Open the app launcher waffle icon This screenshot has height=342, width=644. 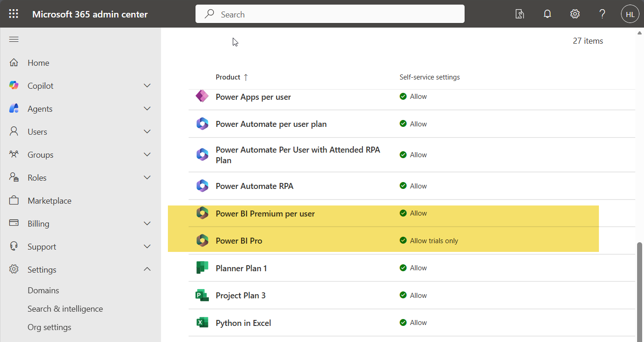pyautogui.click(x=14, y=14)
